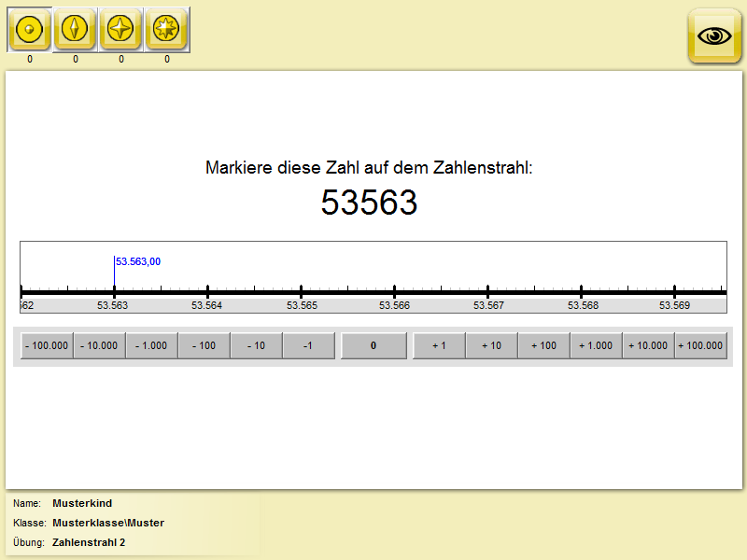Reset with the "0" button
This screenshot has height=560, width=747.
[373, 345]
